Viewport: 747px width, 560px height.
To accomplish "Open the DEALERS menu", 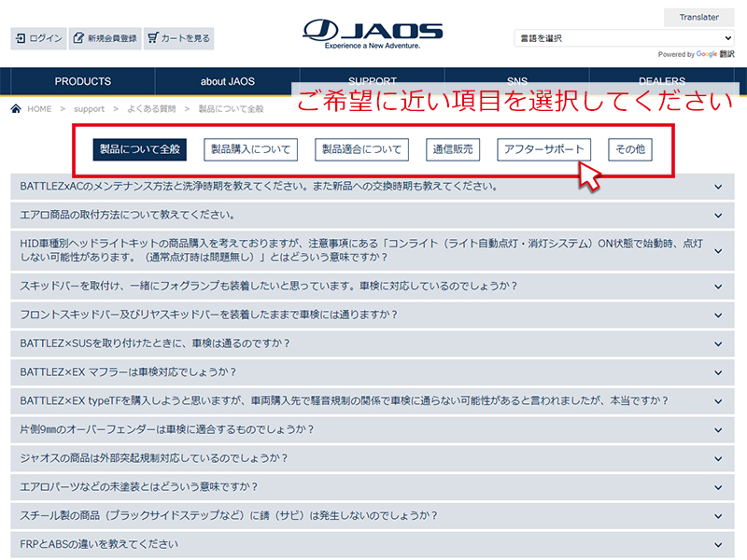I will (x=662, y=80).
